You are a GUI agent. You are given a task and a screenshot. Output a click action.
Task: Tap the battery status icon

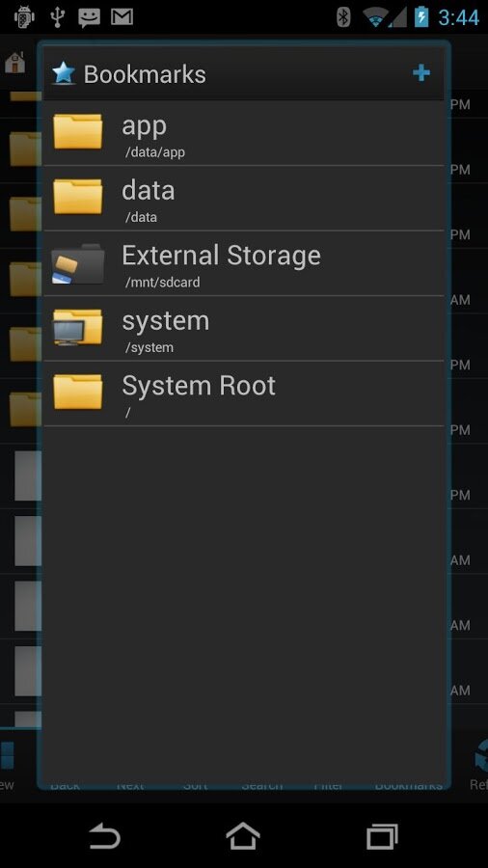point(421,17)
